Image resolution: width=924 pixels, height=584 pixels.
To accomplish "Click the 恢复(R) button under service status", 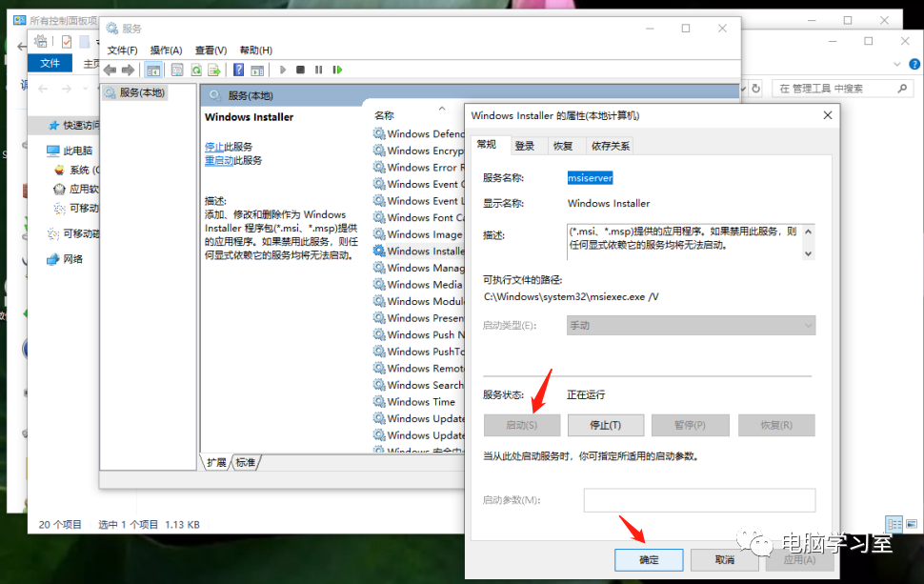I will (776, 425).
